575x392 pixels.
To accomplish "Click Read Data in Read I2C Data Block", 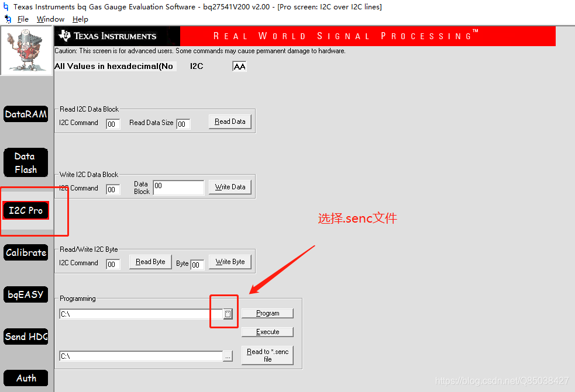I will pyautogui.click(x=229, y=122).
